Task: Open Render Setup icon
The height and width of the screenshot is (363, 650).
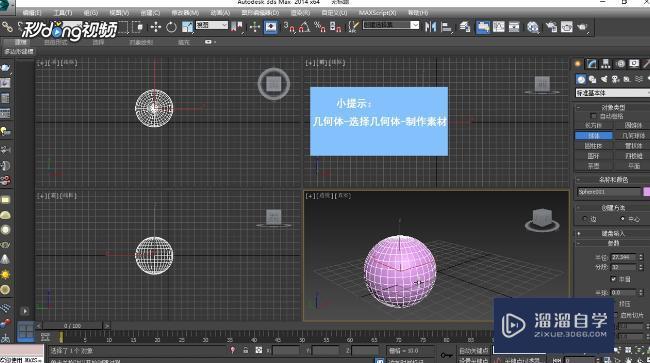Action: 551,27
